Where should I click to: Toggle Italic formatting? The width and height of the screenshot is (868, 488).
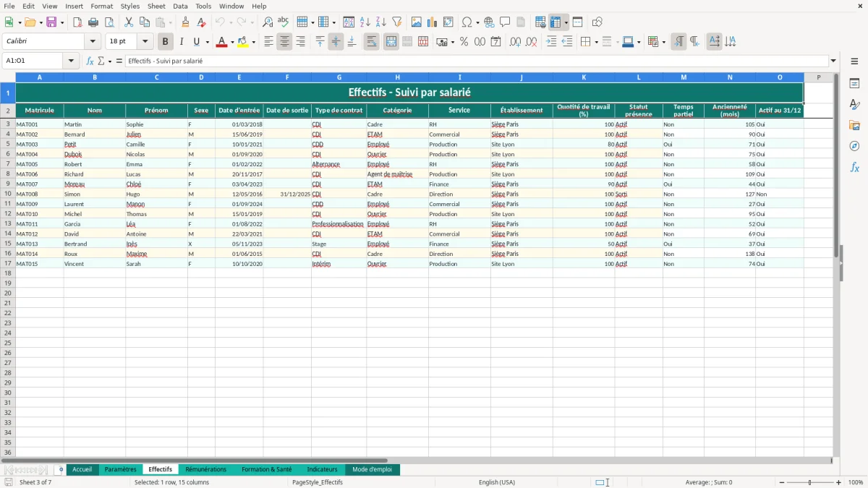[x=182, y=42]
